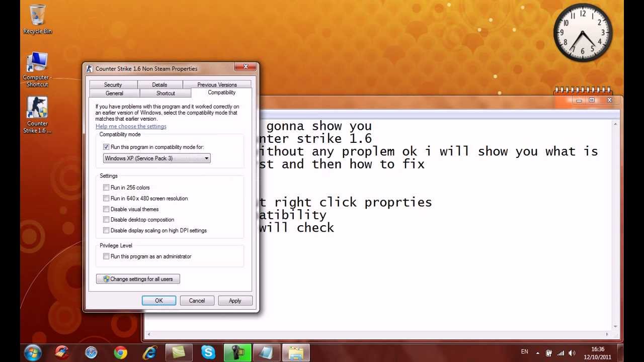
Task: Switch to the Shortcut tab
Action: click(x=166, y=94)
